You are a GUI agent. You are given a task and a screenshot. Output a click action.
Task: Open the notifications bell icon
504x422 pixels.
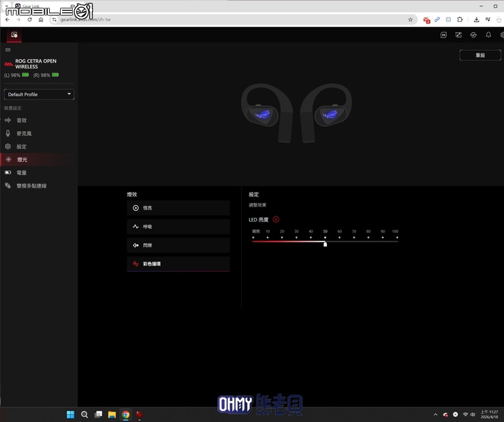488,35
